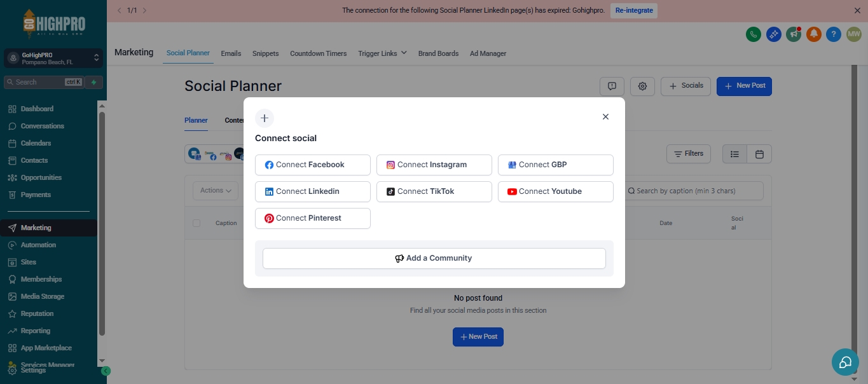Select the Connect Facebook option
868x384 pixels.
pos(312,164)
